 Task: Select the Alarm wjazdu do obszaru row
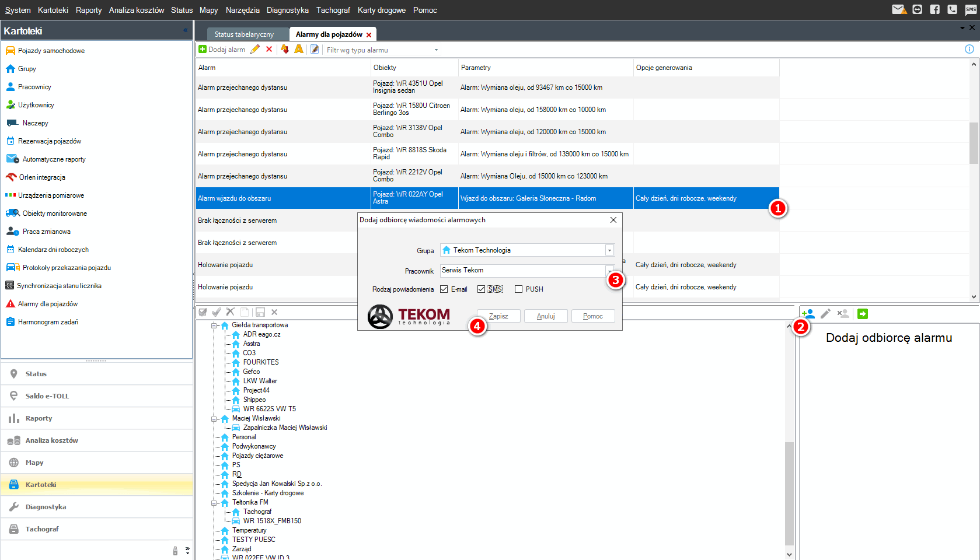487,198
